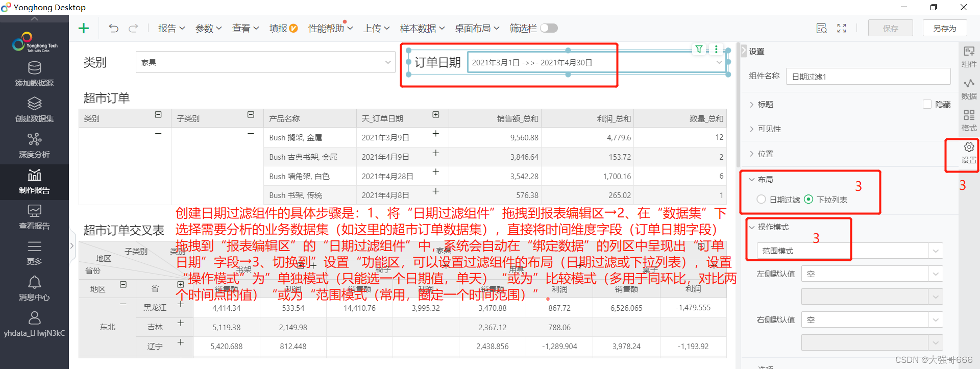980x369 pixels.
Task: Expand the Visibility (可见性) settings section
Action: pyautogui.click(x=765, y=129)
